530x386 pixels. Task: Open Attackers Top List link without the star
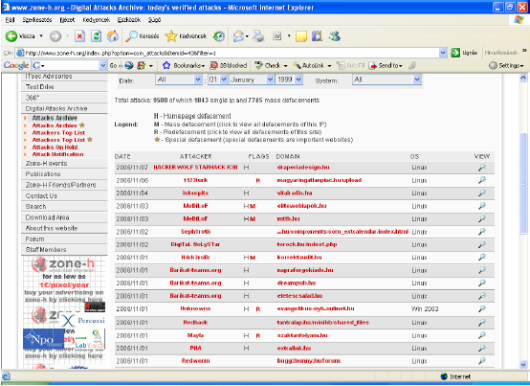tap(58, 132)
